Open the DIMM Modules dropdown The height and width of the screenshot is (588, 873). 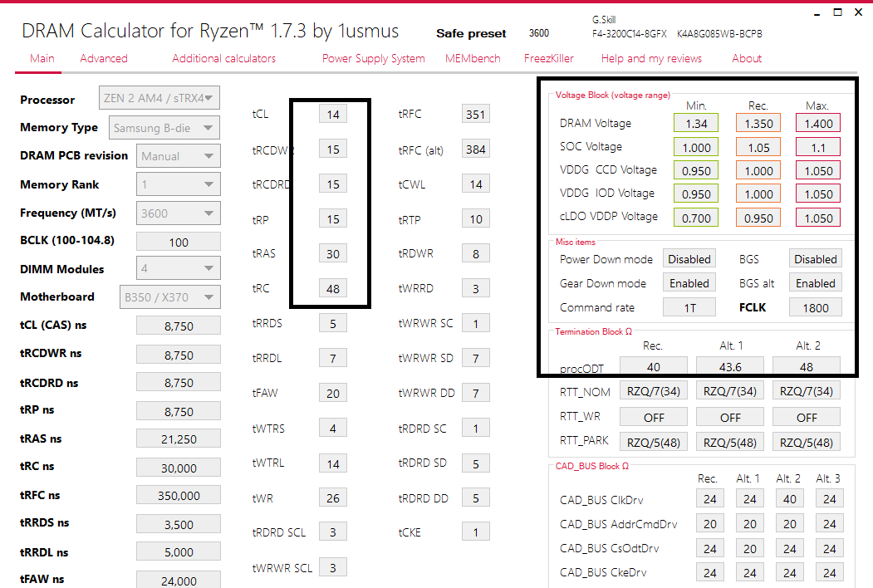coord(178,268)
